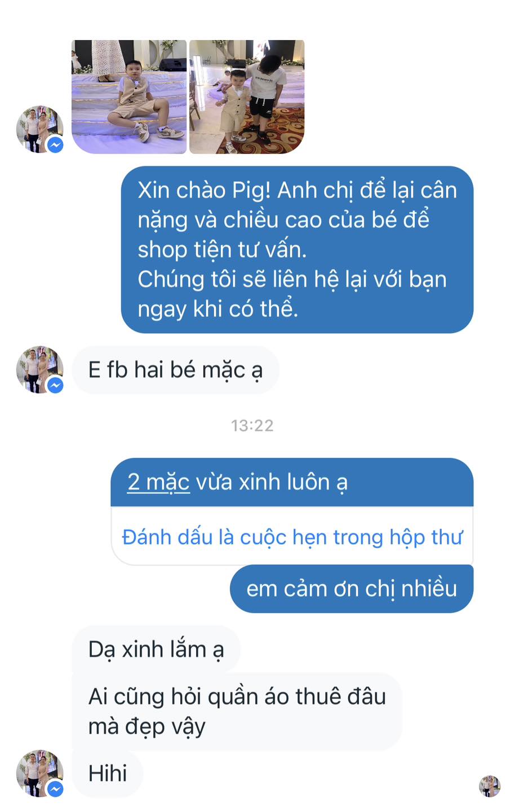Tap the small seen-receipt avatar at bottom right

[x=490, y=785]
